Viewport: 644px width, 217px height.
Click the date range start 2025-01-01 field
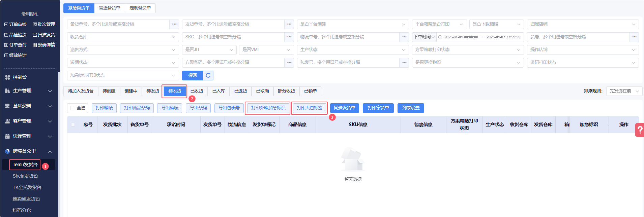pos(461,37)
